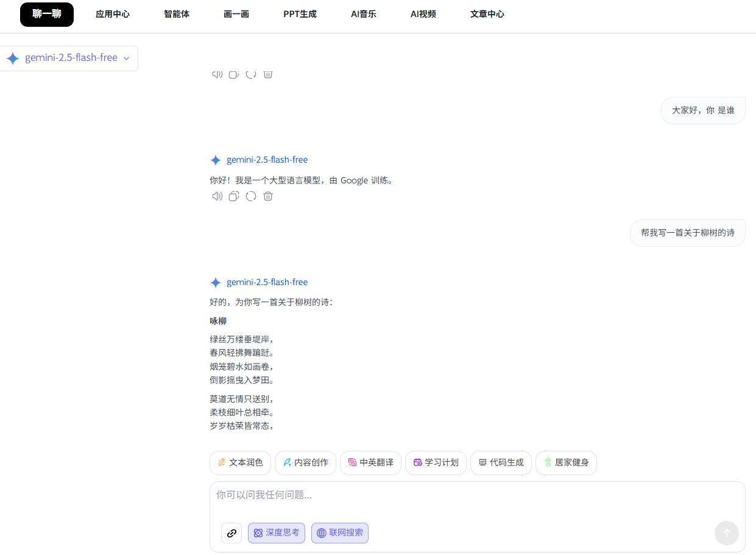Click the line 烟笼碧水如画卷
This screenshot has width=756, height=555.
[242, 367]
